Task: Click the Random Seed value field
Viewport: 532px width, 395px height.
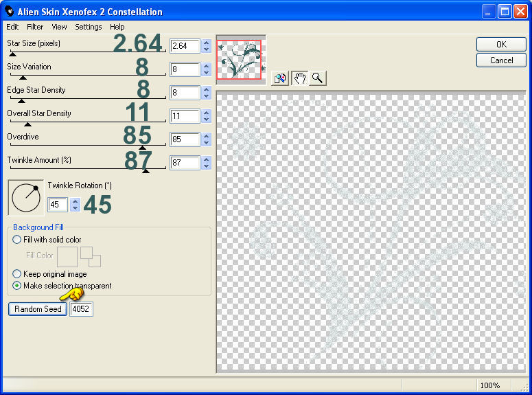Action: (x=81, y=309)
